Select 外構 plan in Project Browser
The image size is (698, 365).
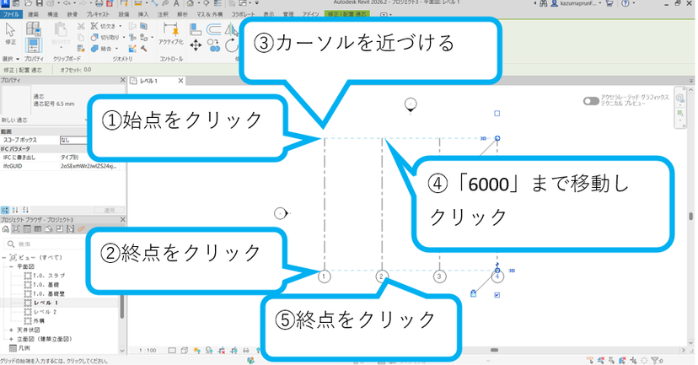[x=39, y=320]
